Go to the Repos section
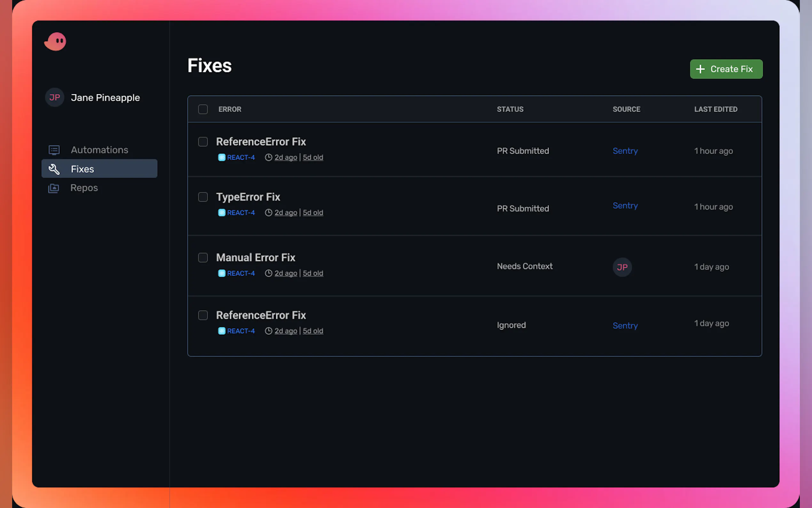This screenshot has height=508, width=812. pyautogui.click(x=84, y=188)
